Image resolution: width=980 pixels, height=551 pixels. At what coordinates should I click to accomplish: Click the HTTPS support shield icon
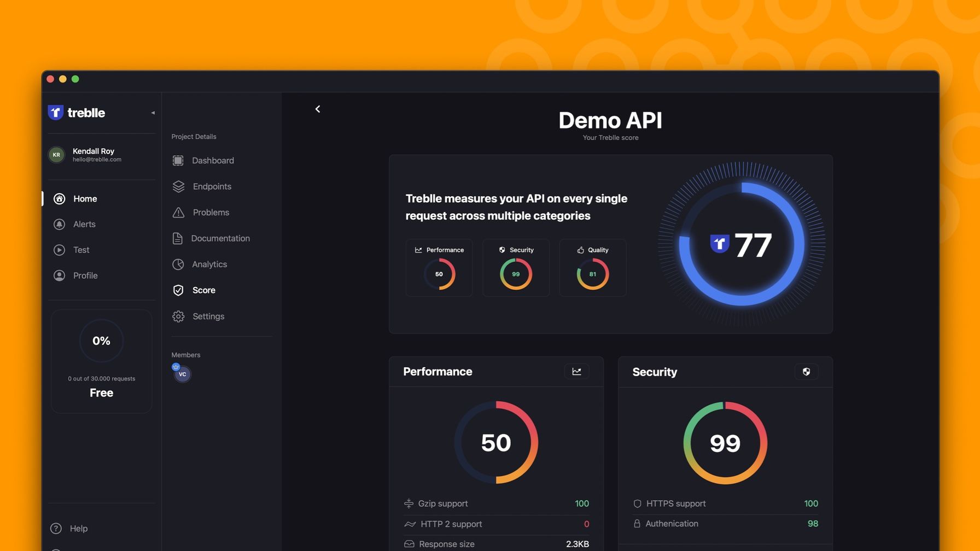click(637, 503)
